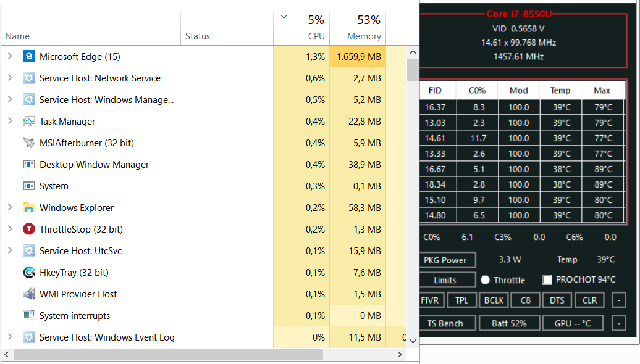Click the HkeyTray process icon

point(28,272)
